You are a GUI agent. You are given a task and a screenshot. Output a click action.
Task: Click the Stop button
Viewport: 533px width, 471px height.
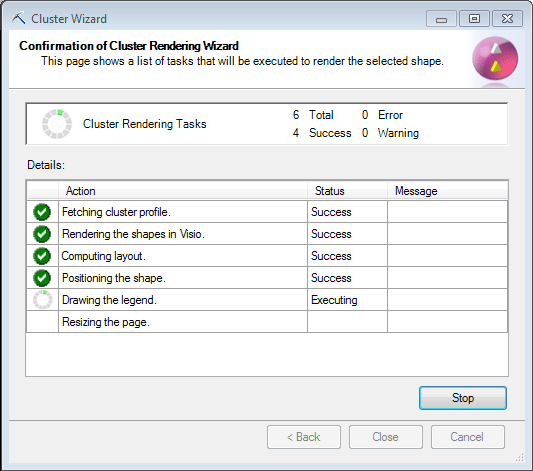point(463,398)
